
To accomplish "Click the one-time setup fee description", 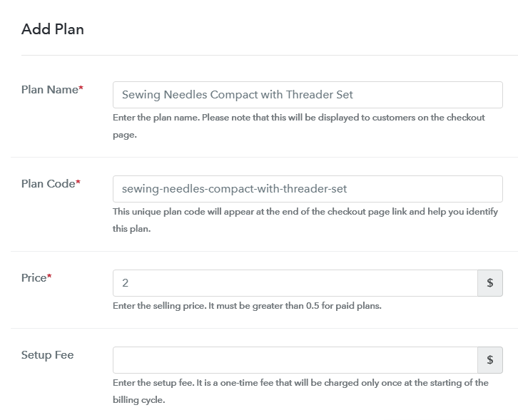I will 300,391.
